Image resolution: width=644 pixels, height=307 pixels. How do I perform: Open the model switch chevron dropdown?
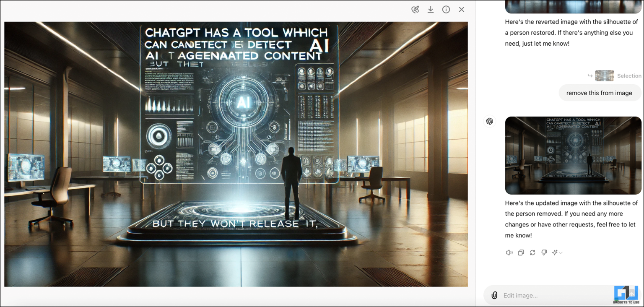click(560, 253)
